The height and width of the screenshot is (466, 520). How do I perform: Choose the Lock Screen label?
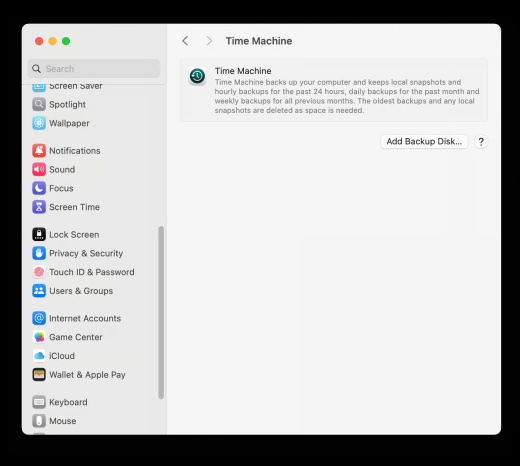(74, 235)
